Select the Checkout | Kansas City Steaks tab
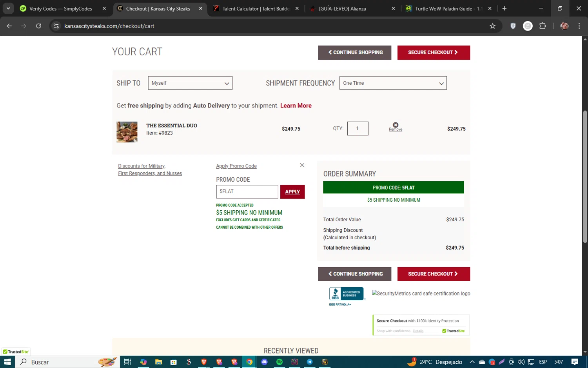 [x=158, y=8]
